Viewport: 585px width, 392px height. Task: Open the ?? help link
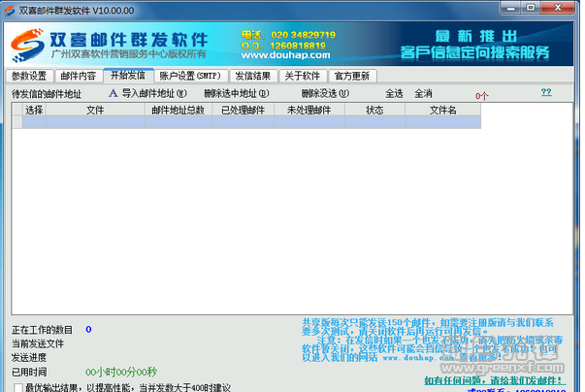pyautogui.click(x=546, y=92)
